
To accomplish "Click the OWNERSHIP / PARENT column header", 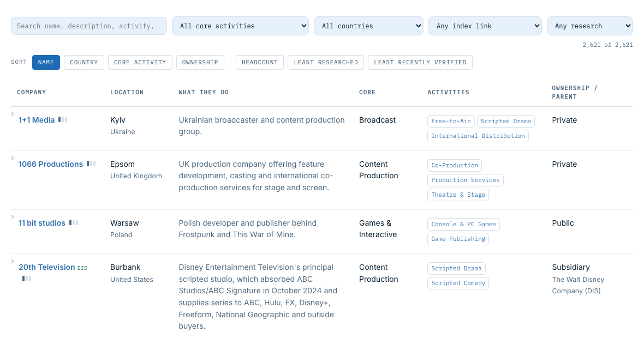I will tap(575, 92).
